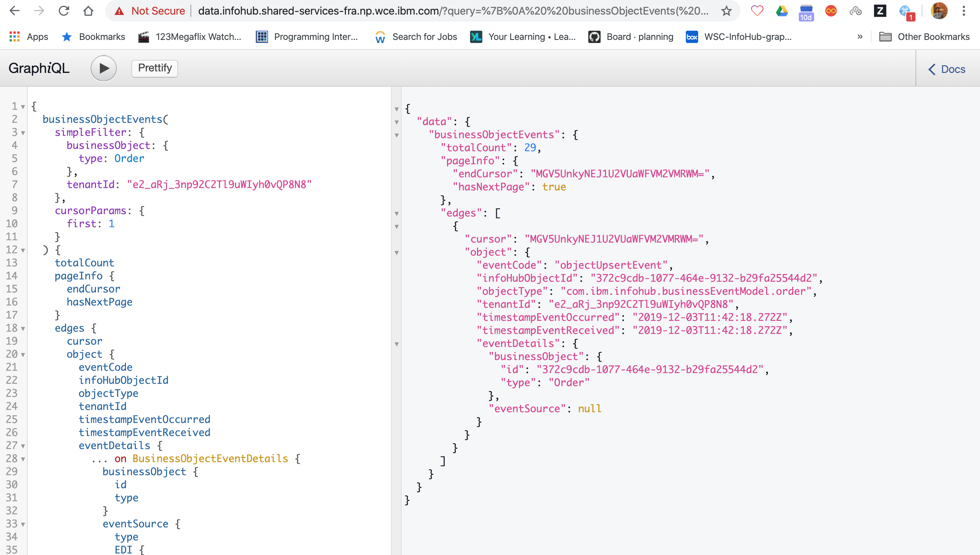Show hidden bookmarks overflow chevron
Screen dimensions: 980x555
pyautogui.click(x=860, y=37)
